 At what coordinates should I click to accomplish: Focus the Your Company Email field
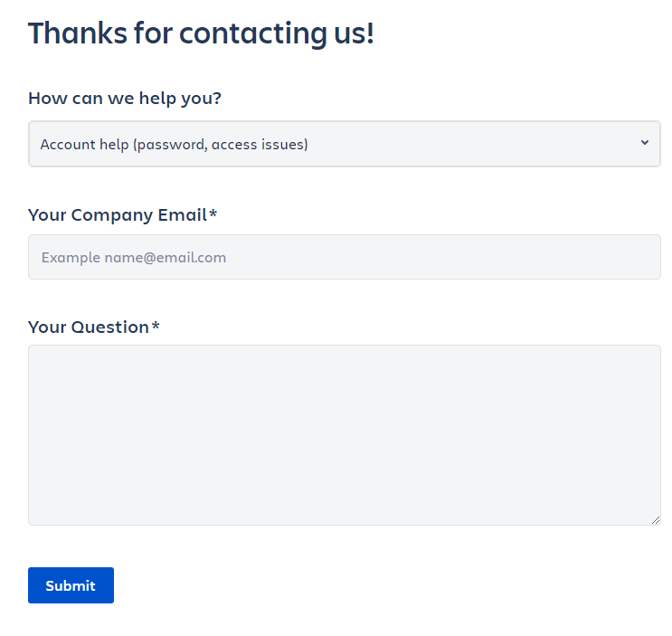[x=344, y=257]
